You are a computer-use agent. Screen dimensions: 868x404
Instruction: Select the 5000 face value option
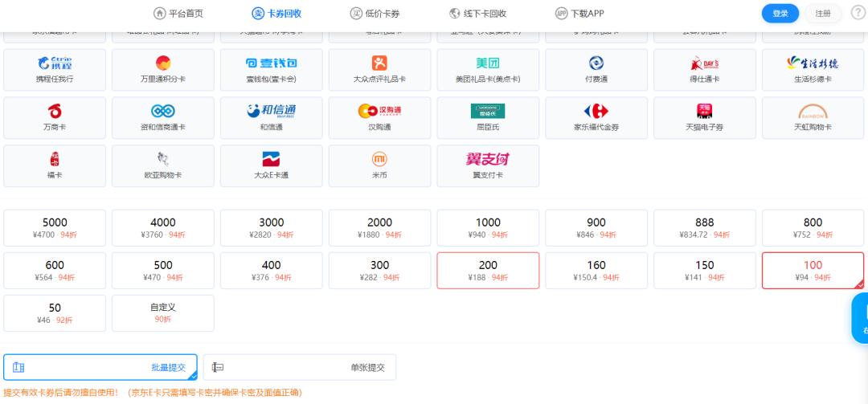55,228
